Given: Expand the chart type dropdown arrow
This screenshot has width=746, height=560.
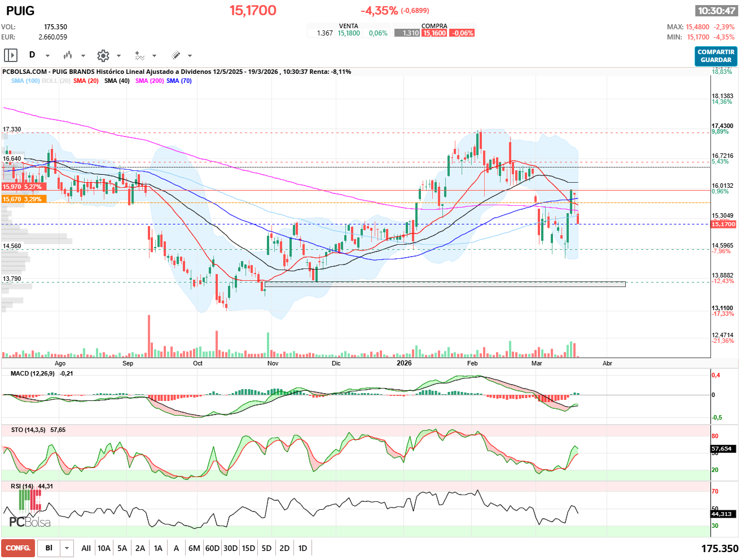Looking at the screenshot, I should pyautogui.click(x=83, y=56).
